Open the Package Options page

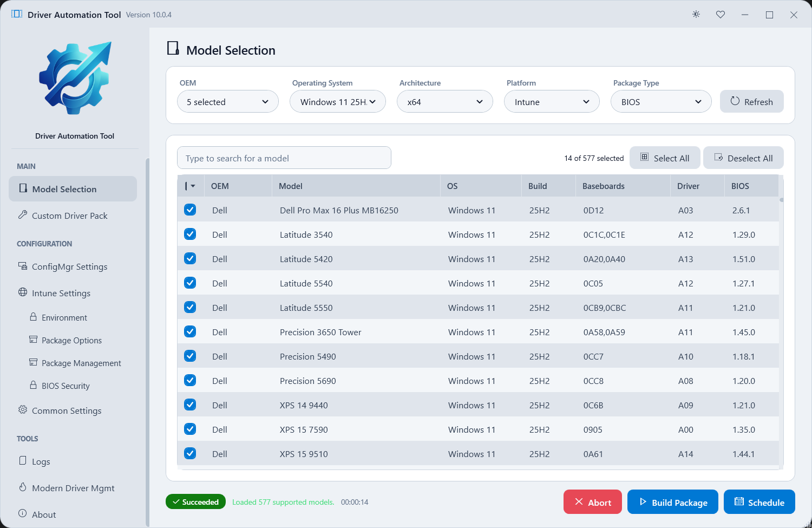(73, 340)
